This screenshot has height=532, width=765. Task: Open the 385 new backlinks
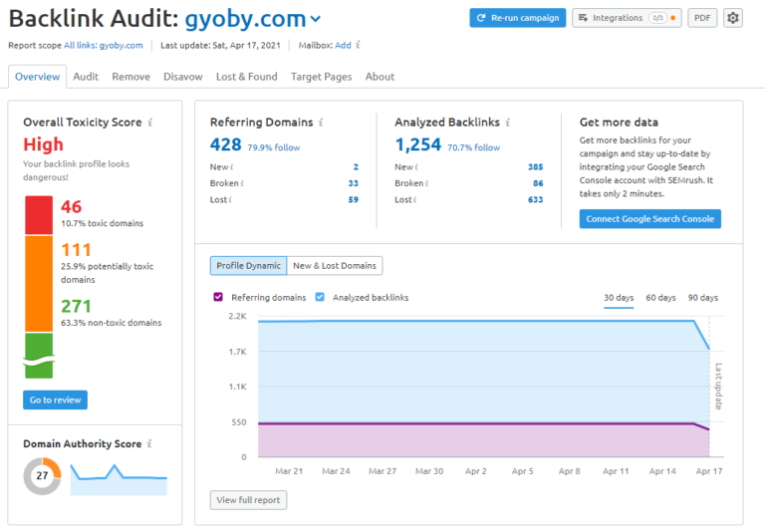tap(535, 167)
